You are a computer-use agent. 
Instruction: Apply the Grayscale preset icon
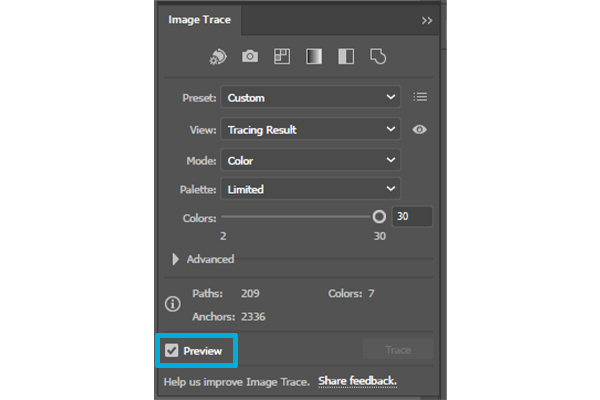click(x=314, y=57)
